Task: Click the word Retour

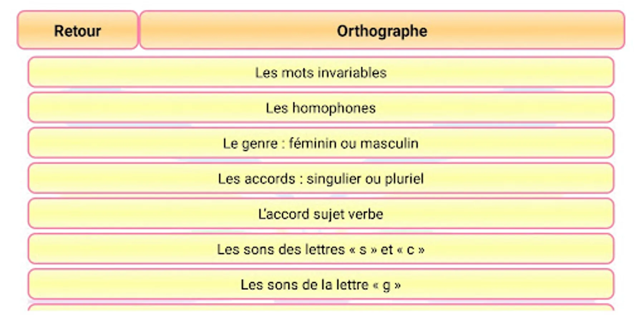Action: tap(77, 31)
